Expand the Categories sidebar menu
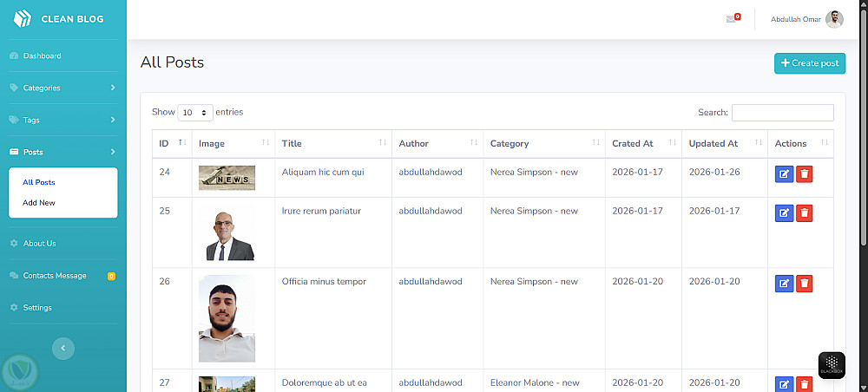The image size is (868, 392). (x=62, y=88)
